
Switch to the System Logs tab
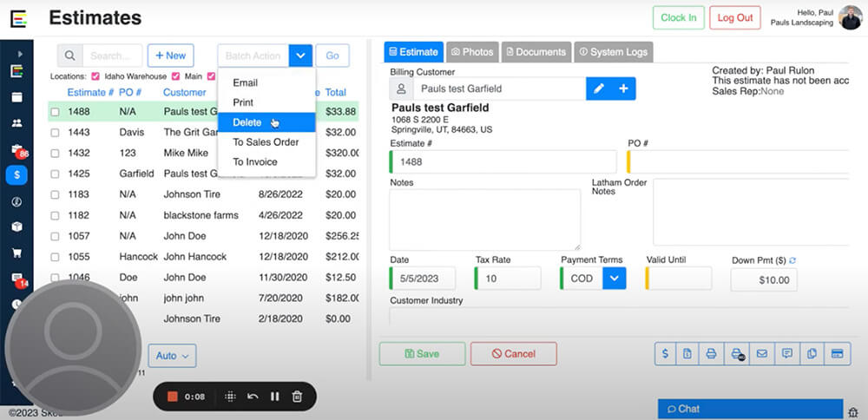point(613,52)
